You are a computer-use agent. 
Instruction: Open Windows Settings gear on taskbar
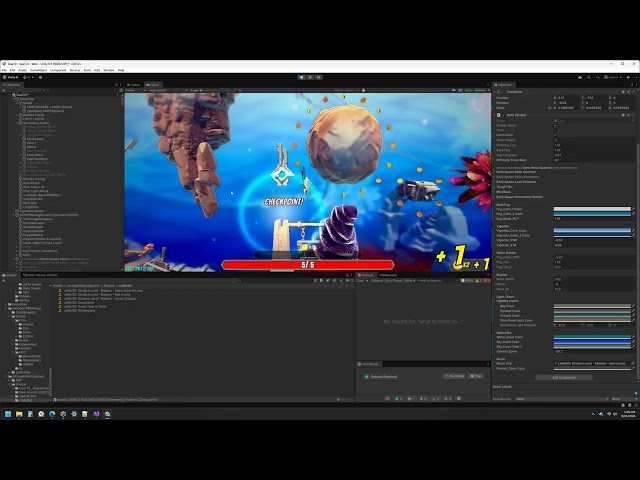tap(74, 414)
